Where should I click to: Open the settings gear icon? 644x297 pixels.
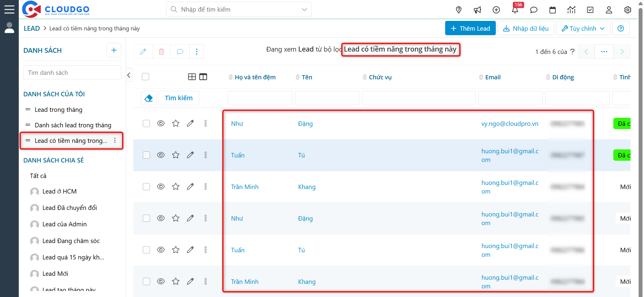(x=628, y=10)
